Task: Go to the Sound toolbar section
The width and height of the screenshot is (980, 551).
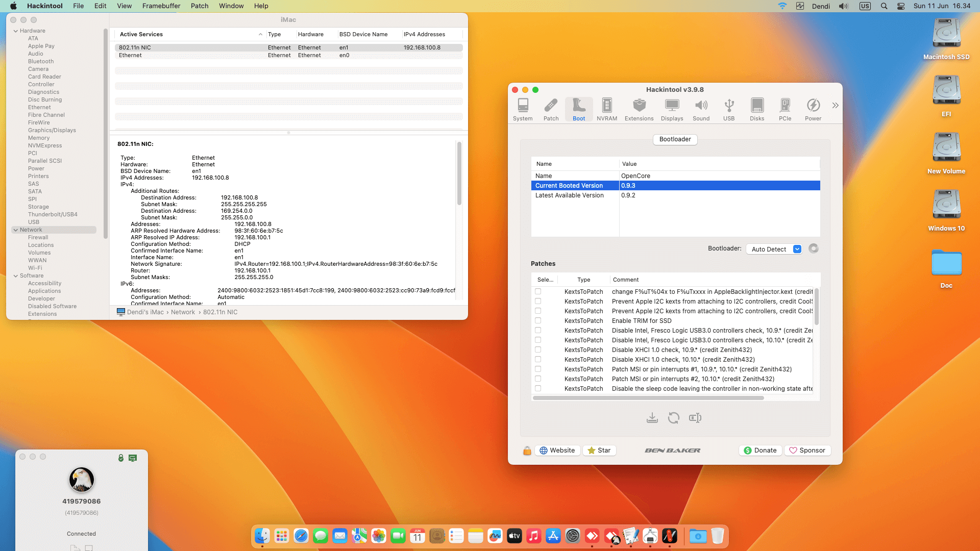Action: point(701,109)
